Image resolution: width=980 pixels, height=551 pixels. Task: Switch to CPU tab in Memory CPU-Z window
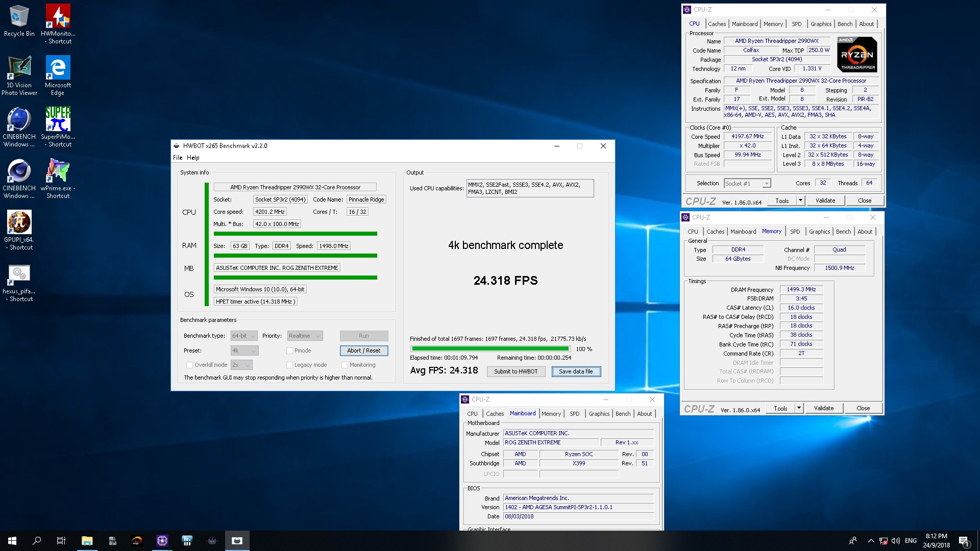tap(693, 232)
